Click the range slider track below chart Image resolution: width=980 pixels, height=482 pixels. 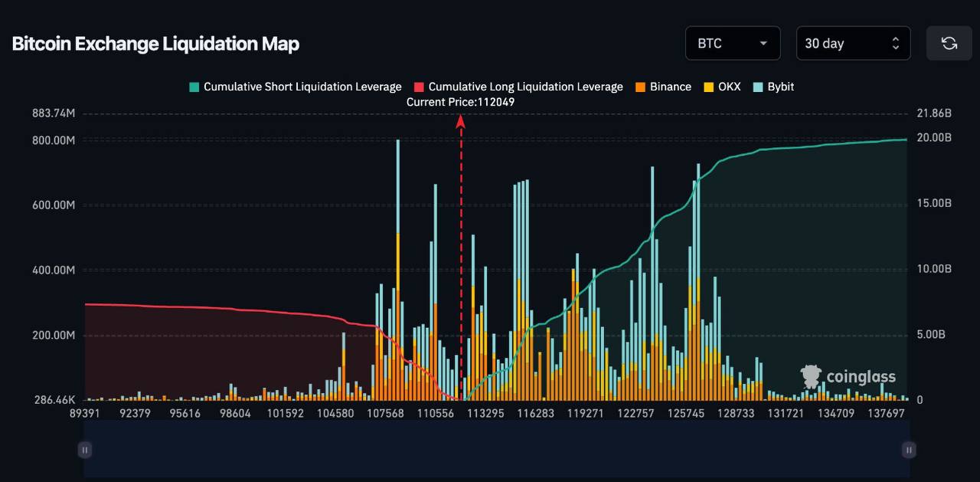click(496, 450)
